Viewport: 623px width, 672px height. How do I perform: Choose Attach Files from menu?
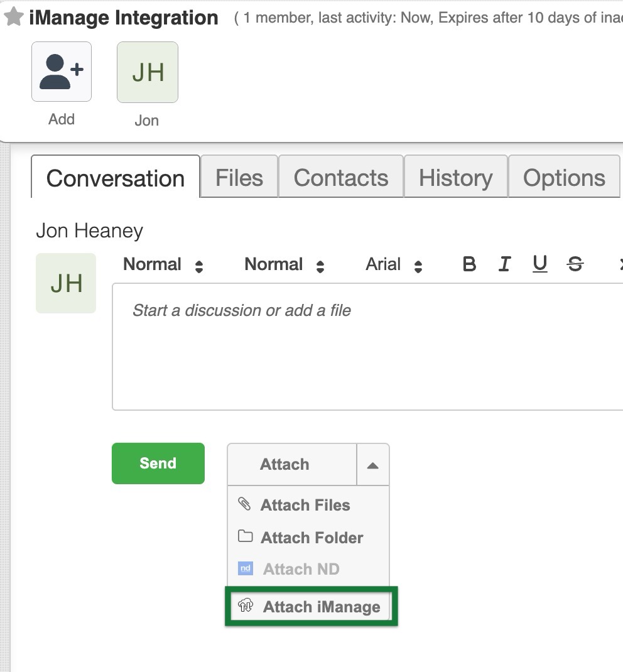tap(308, 505)
